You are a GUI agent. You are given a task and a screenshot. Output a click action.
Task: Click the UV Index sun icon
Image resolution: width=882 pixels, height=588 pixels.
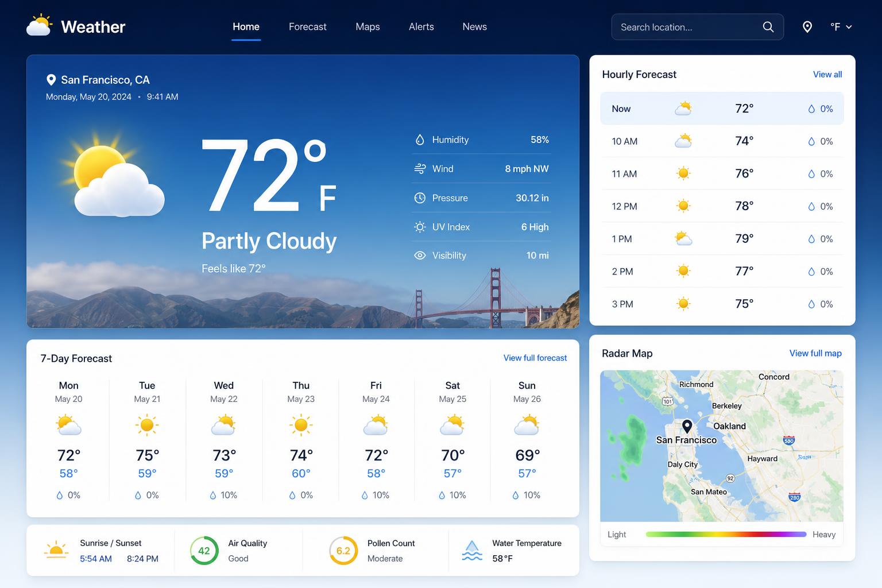[420, 227]
